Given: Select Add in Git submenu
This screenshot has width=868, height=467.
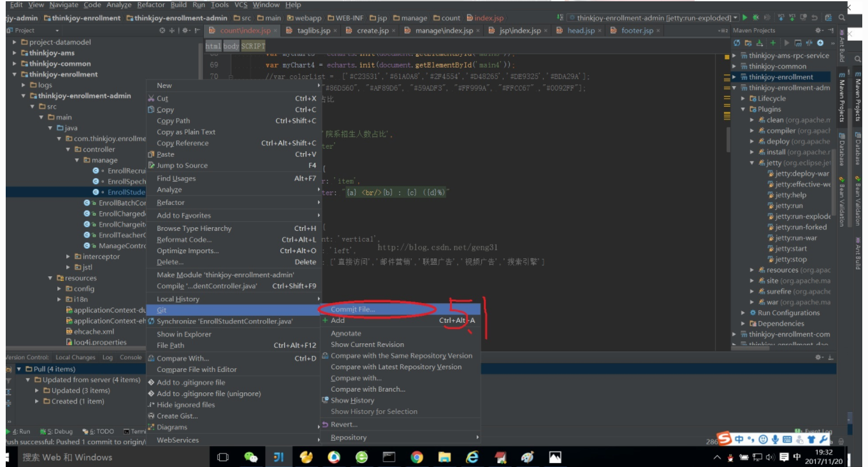Looking at the screenshot, I should pyautogui.click(x=400, y=320).
